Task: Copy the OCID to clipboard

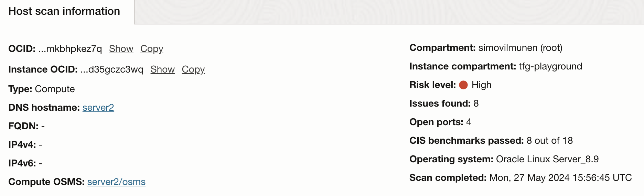Action: 152,49
